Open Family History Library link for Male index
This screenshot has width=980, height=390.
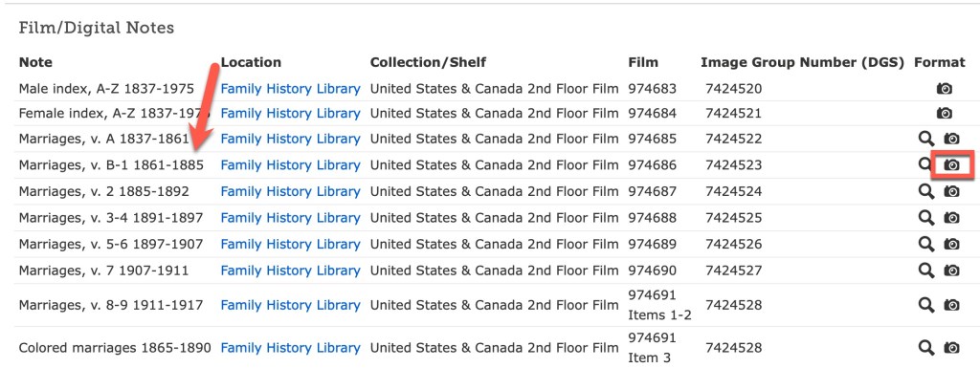[290, 89]
